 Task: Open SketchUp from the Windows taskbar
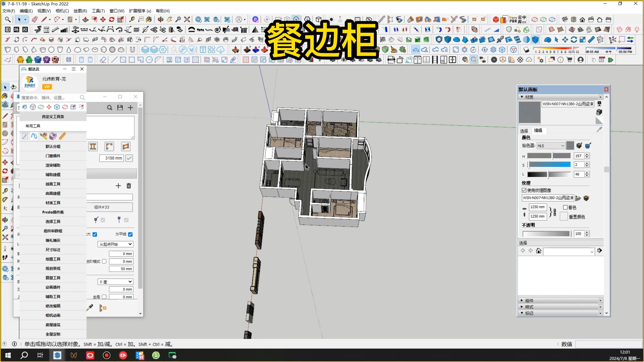tap(57, 355)
